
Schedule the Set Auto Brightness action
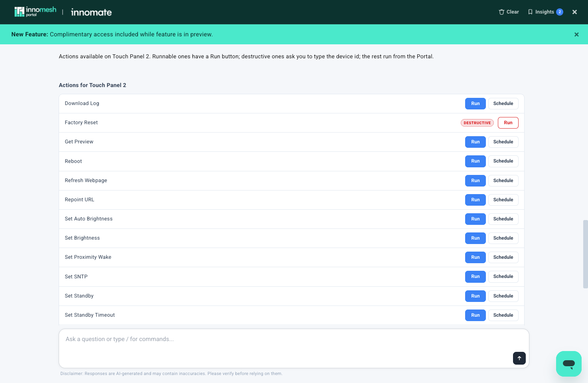[503, 219]
